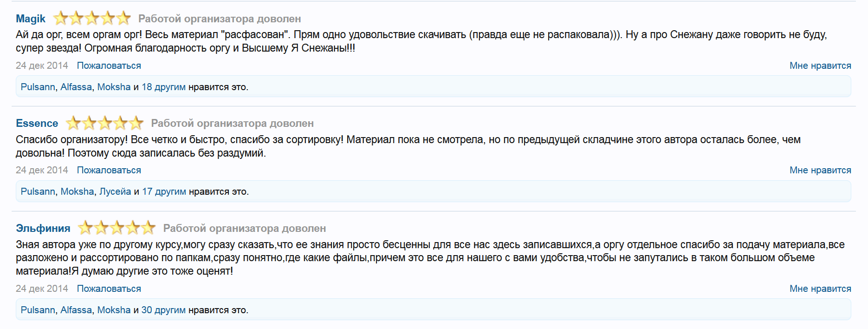Open Moksha's profile in Essence's likes list
This screenshot has width=868, height=329.
77,191
